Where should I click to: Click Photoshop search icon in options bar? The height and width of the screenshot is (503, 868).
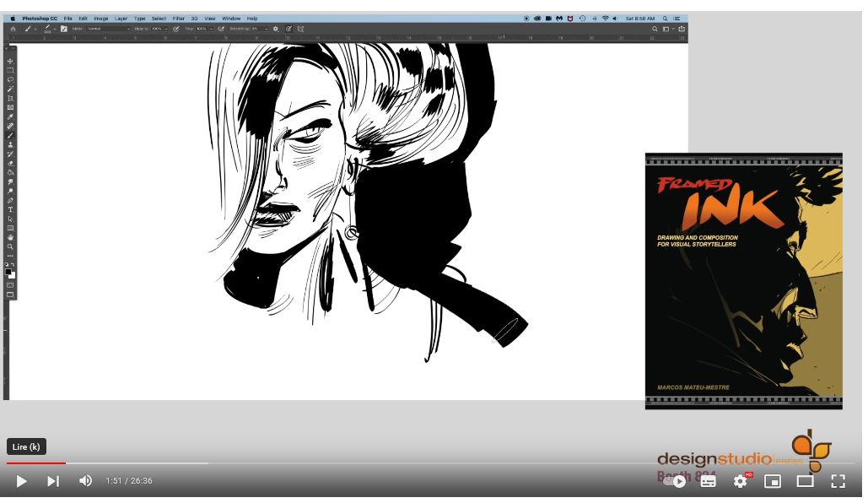click(x=655, y=29)
